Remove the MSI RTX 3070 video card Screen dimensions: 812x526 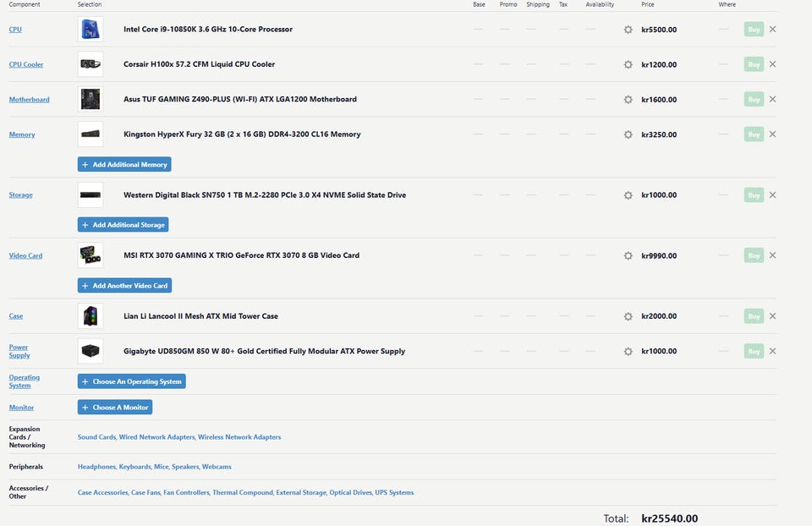pos(772,255)
